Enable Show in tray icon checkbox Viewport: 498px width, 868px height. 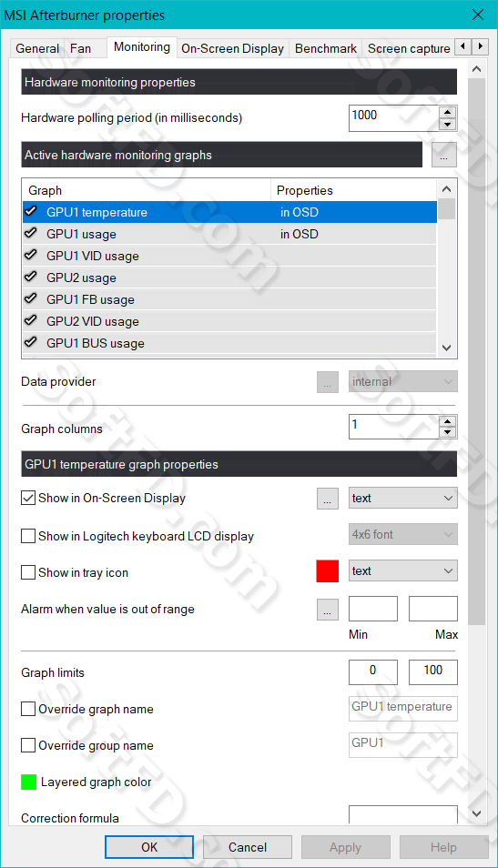tap(28, 571)
